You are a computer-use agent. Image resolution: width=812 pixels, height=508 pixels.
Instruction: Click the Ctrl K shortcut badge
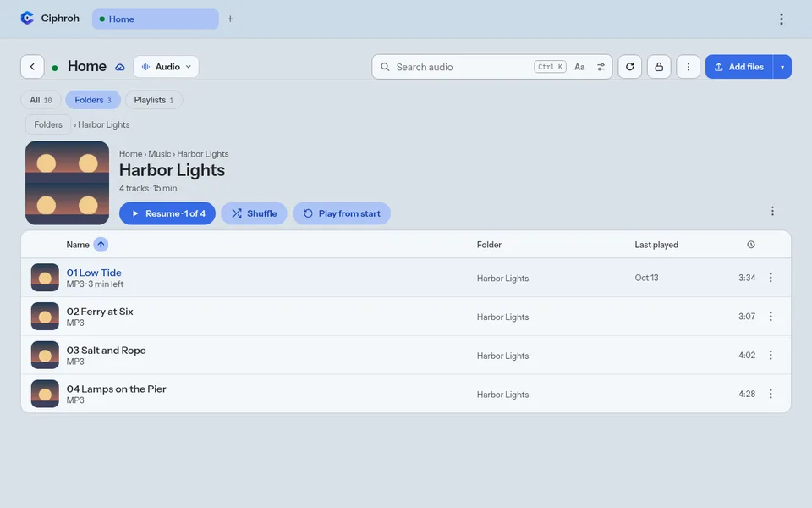[x=550, y=67]
